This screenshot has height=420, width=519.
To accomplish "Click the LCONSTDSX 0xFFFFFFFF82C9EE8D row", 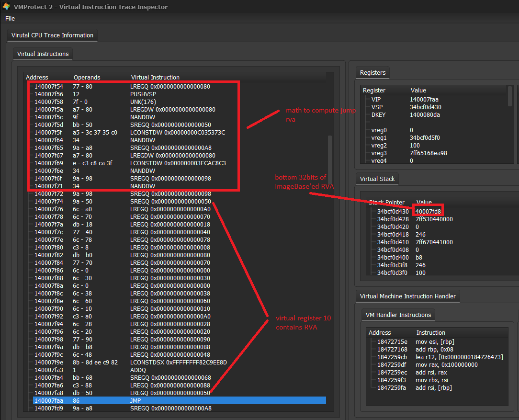I will click(x=178, y=362).
